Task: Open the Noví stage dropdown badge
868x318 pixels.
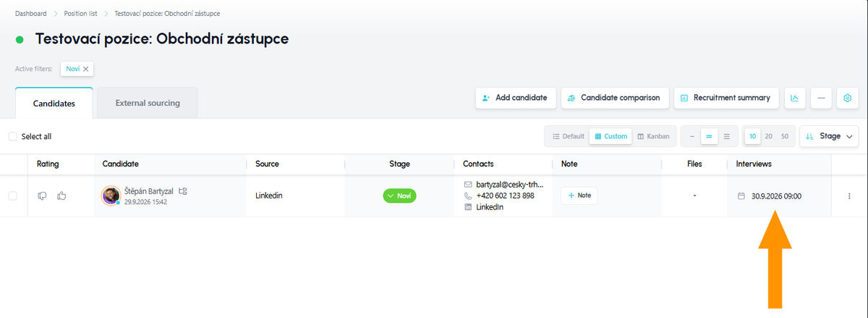Action: (400, 196)
